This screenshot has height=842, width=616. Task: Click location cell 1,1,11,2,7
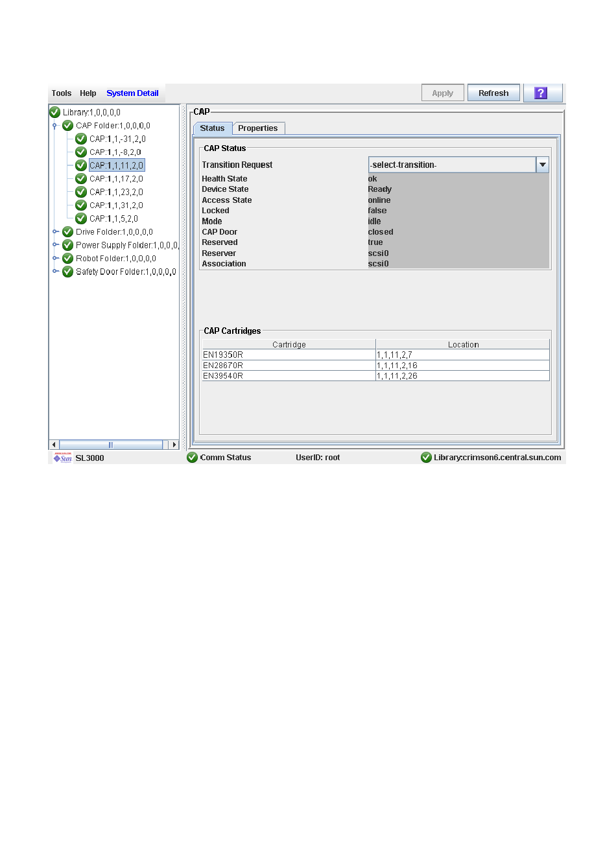point(463,355)
